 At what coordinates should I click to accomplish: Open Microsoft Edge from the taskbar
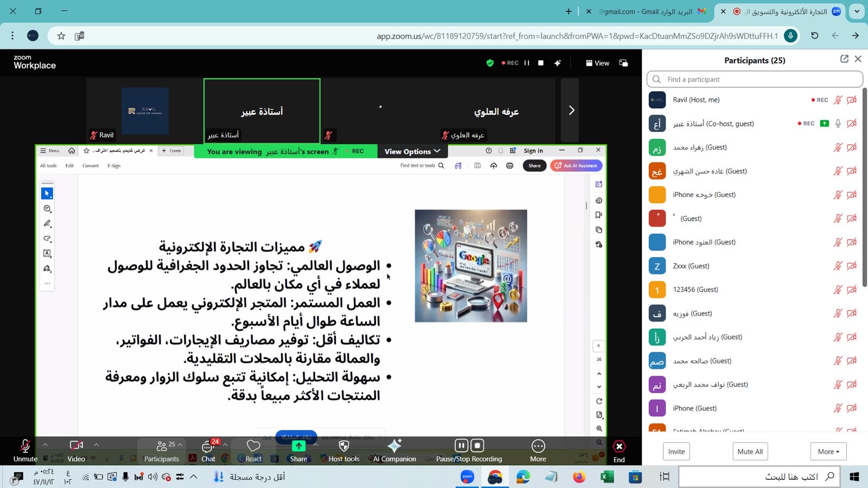click(x=523, y=477)
